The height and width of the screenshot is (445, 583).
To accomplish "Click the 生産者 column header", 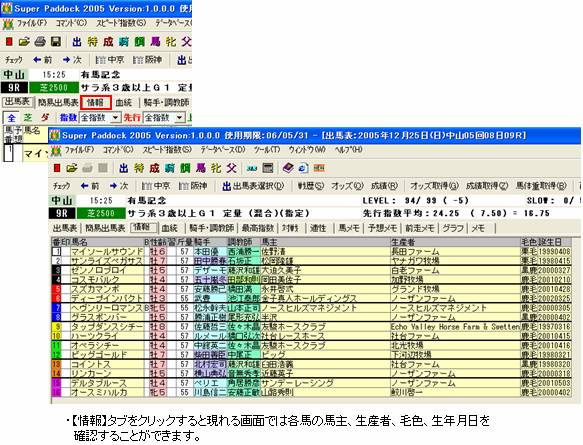I will [455, 242].
